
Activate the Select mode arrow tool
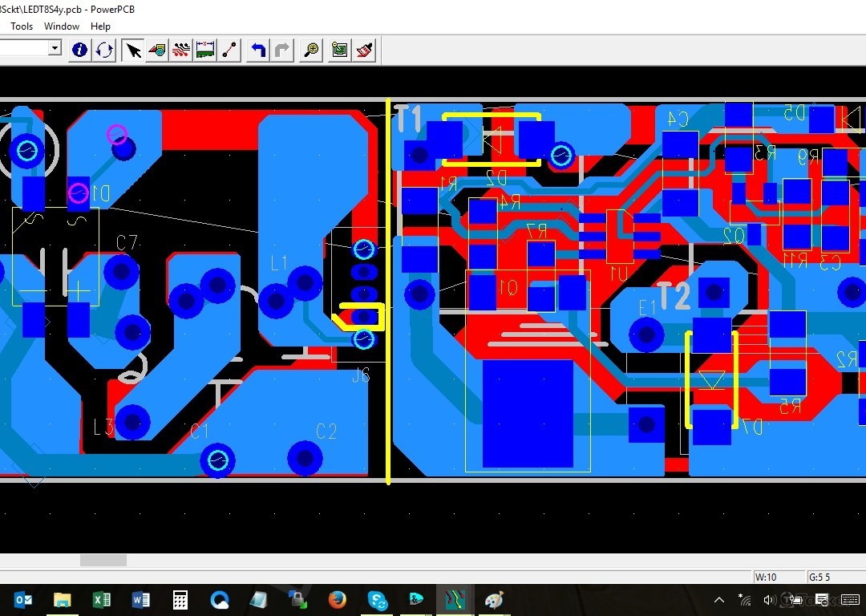pos(133,50)
